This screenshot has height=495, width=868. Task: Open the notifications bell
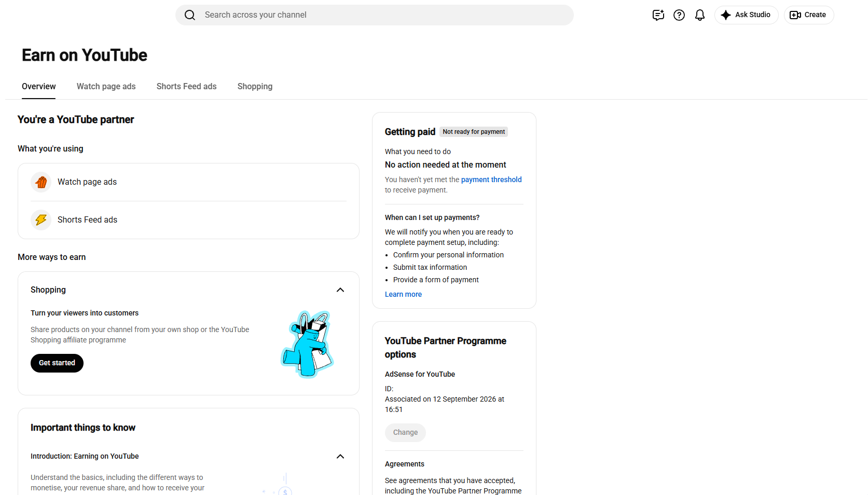pos(700,15)
